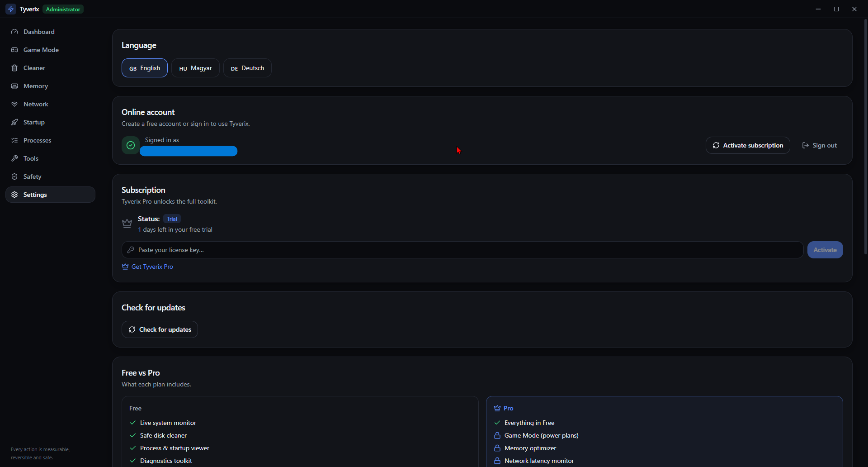Click the Trial status badge
Screen dimensions: 868x467
point(172,219)
